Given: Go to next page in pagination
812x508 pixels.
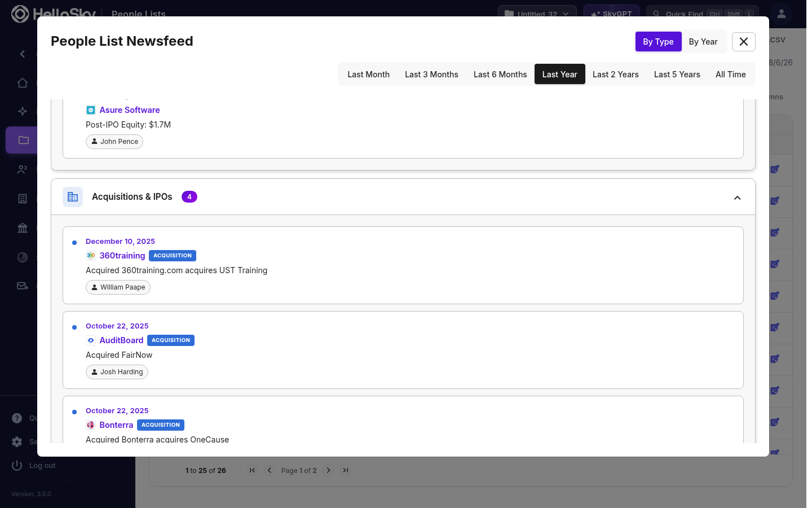Looking at the screenshot, I should (x=329, y=470).
